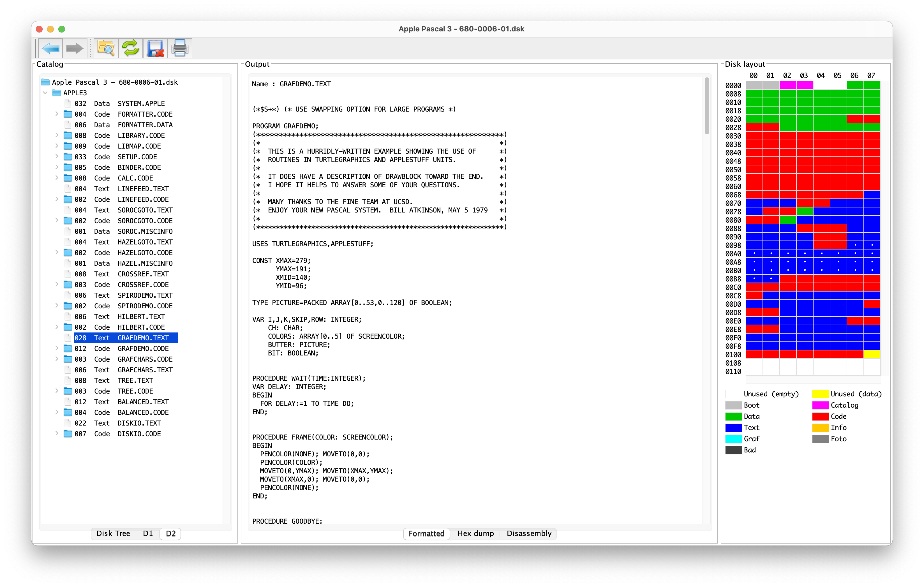Click the back arrow toolbar button
Image resolution: width=924 pixels, height=587 pixels.
coord(51,48)
